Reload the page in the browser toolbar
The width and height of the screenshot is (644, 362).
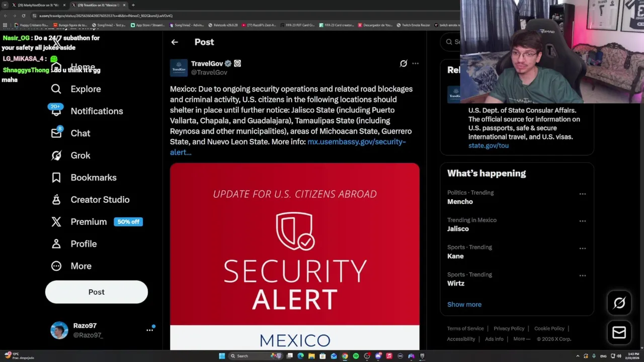tap(23, 16)
